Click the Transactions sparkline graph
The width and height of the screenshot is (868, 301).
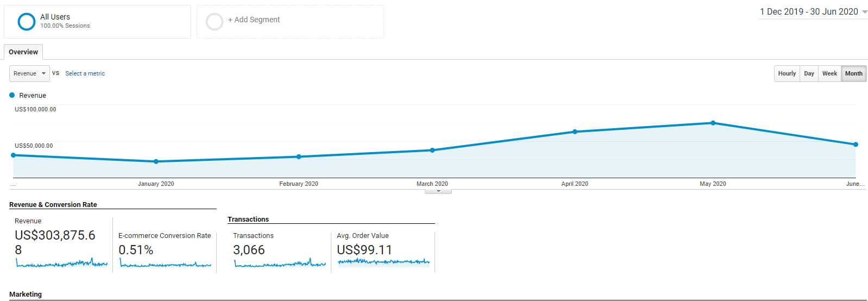280,264
